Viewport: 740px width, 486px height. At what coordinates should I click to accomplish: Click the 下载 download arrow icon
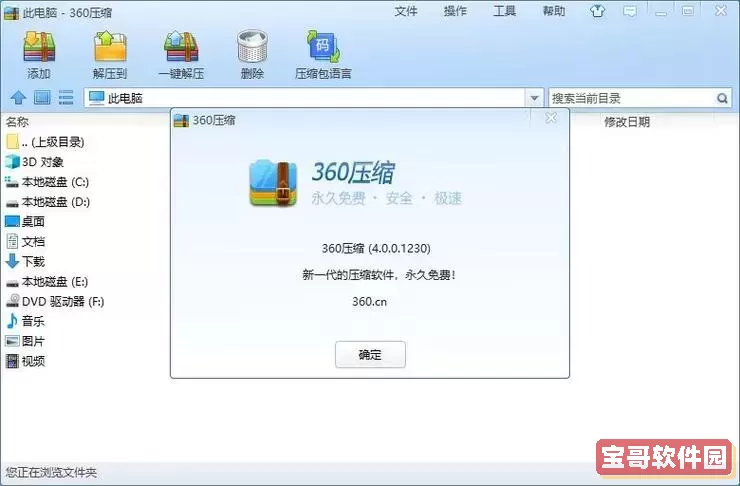click(x=12, y=261)
